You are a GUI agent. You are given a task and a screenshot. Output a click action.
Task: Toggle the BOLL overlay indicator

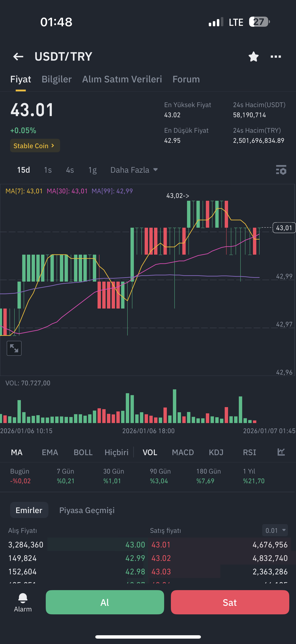(83, 452)
